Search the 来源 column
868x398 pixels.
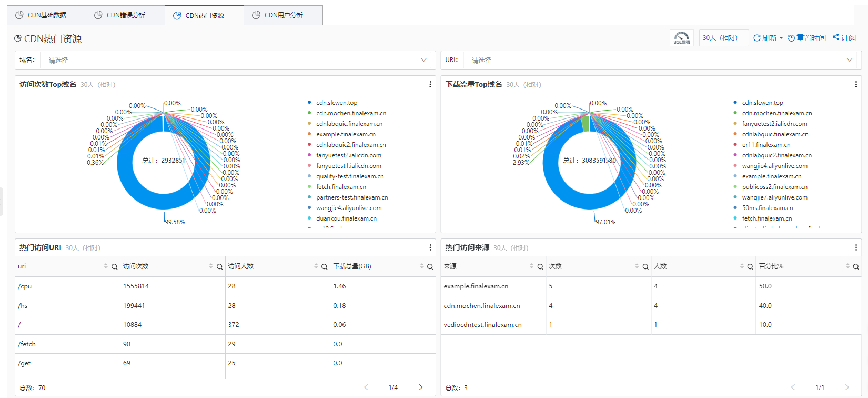(x=540, y=267)
